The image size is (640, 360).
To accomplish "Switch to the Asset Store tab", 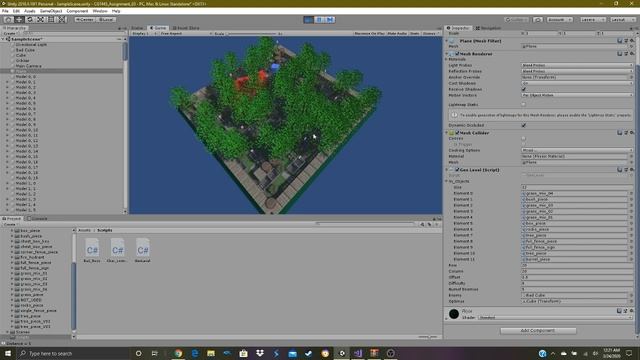I will click(x=186, y=28).
